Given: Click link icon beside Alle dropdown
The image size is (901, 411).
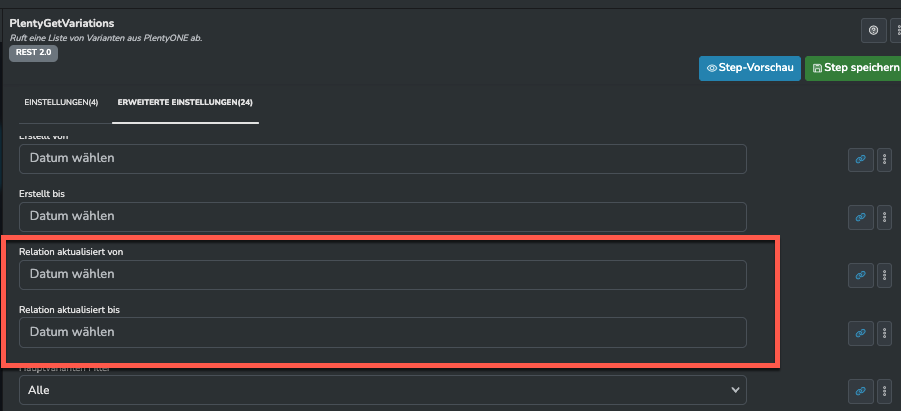Looking at the screenshot, I should 860,391.
